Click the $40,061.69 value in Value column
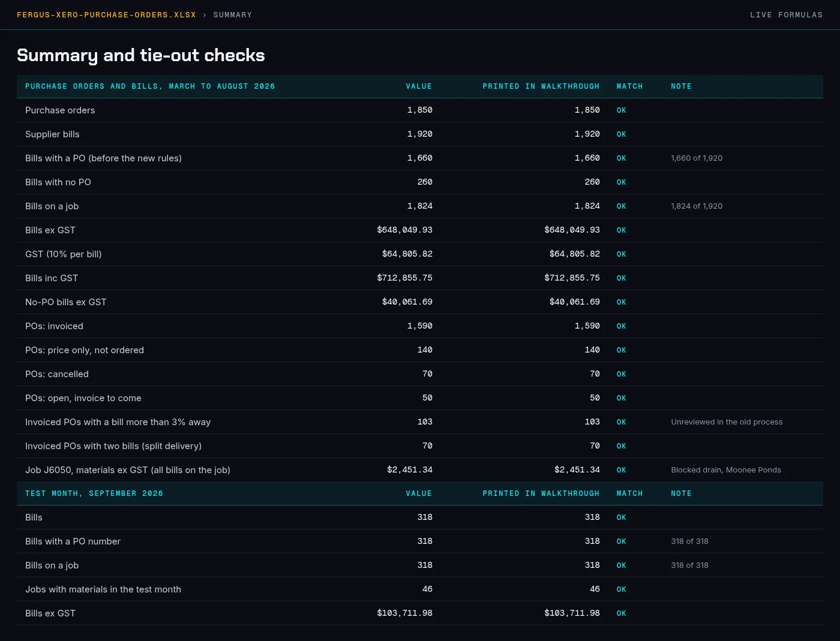Viewport: 840px width, 641px height. point(407,302)
